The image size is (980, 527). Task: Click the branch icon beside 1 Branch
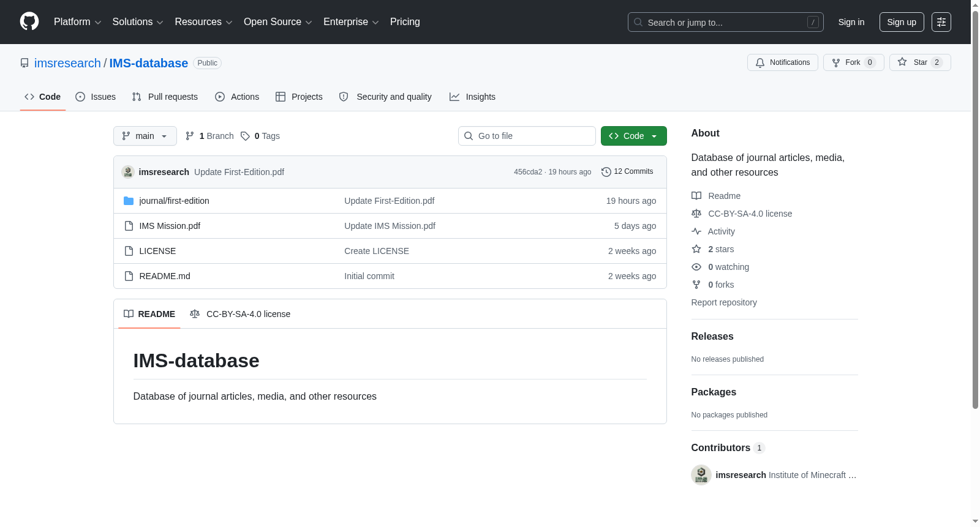190,136
